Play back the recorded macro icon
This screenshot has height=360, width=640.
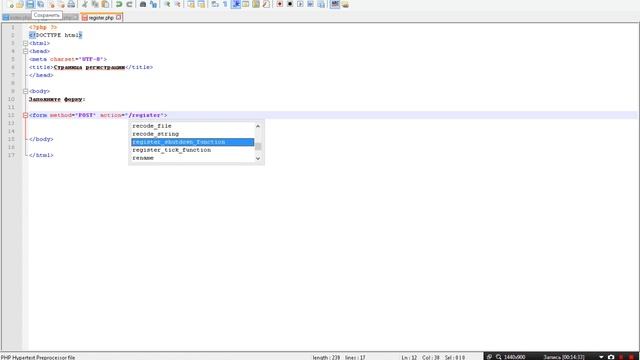click(300, 4)
